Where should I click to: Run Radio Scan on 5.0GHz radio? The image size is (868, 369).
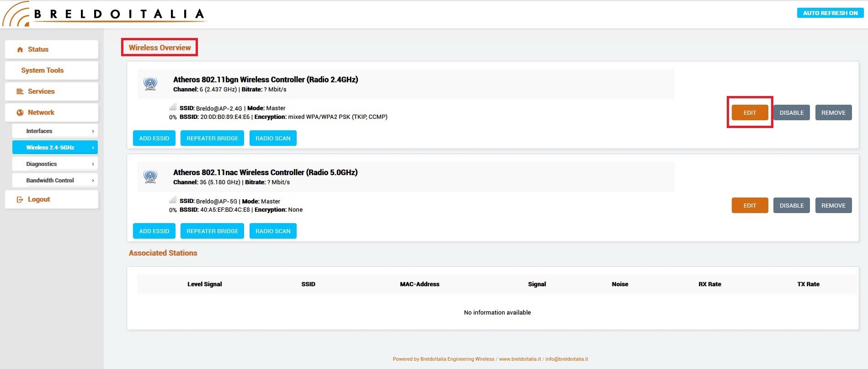[x=273, y=231]
